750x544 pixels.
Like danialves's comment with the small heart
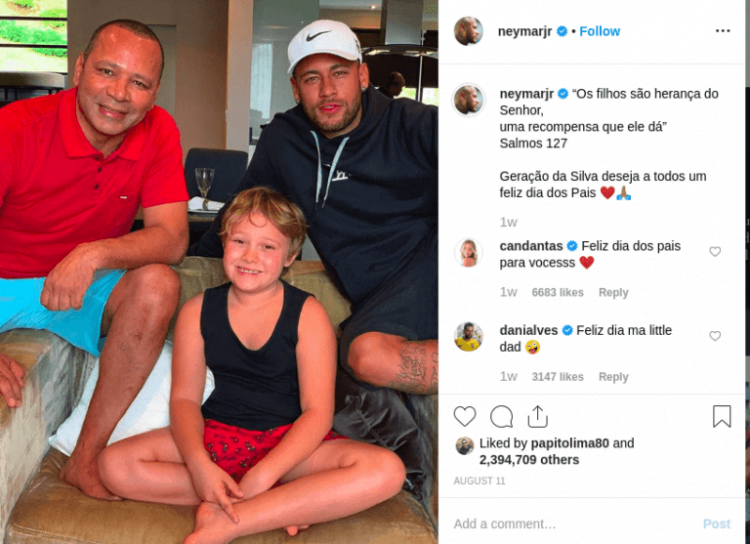(x=715, y=336)
